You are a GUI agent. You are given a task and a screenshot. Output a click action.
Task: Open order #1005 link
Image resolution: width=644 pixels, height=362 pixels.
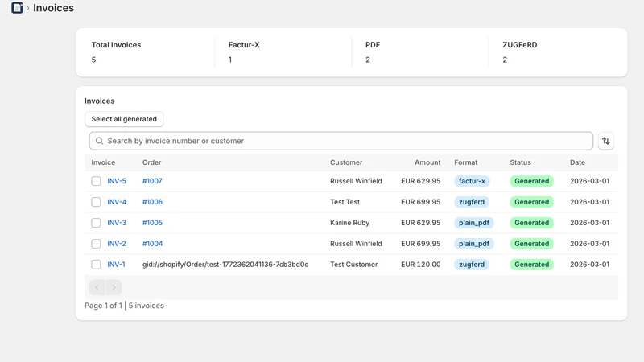[x=152, y=223]
